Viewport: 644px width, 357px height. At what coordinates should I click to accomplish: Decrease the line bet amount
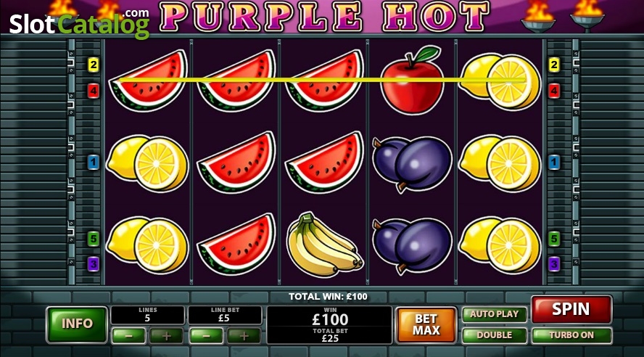[206, 336]
